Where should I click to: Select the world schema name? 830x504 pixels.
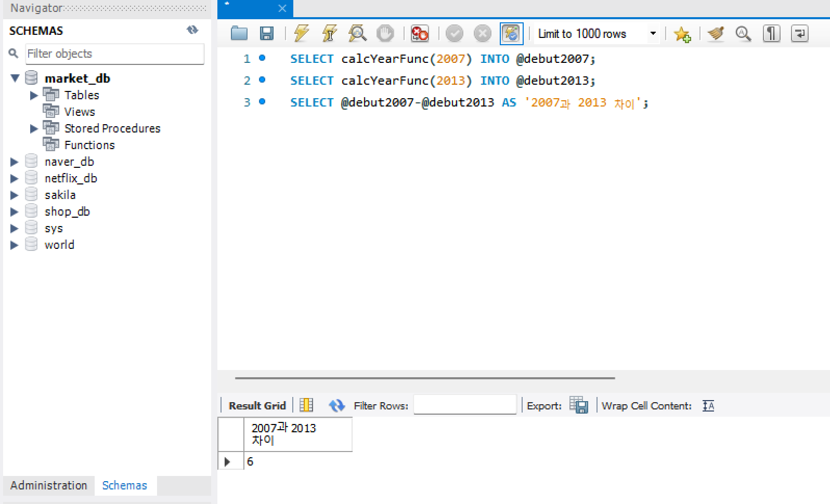[59, 245]
